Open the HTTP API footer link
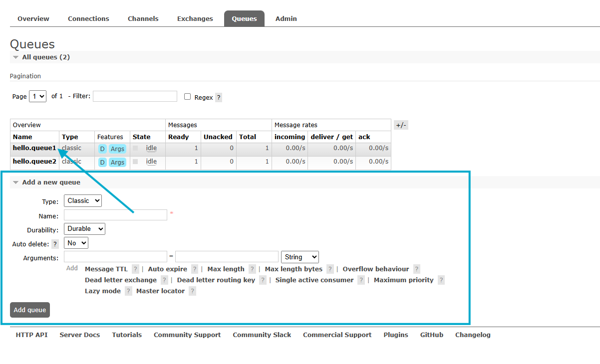The height and width of the screenshot is (364, 600). [x=32, y=335]
